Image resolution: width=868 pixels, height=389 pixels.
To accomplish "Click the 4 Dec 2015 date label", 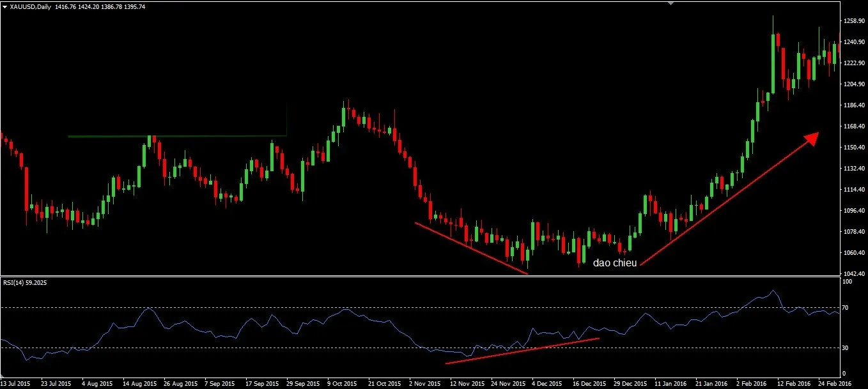I will click(x=546, y=384).
